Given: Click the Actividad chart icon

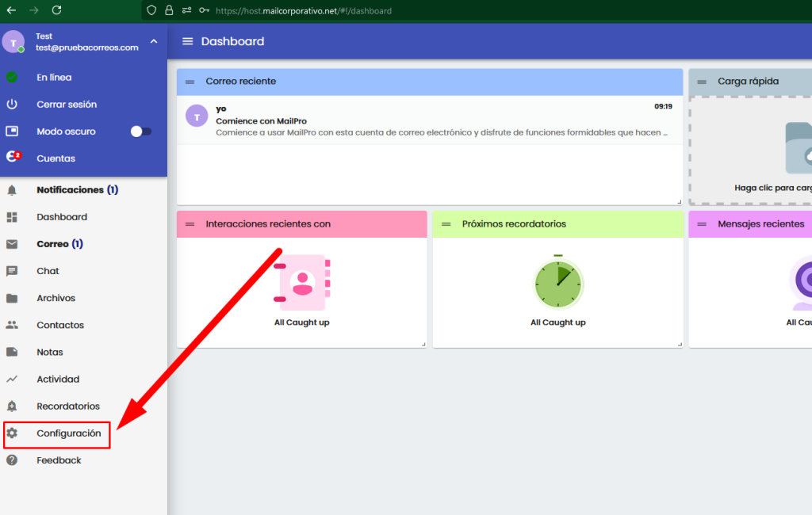Looking at the screenshot, I should click(x=12, y=379).
